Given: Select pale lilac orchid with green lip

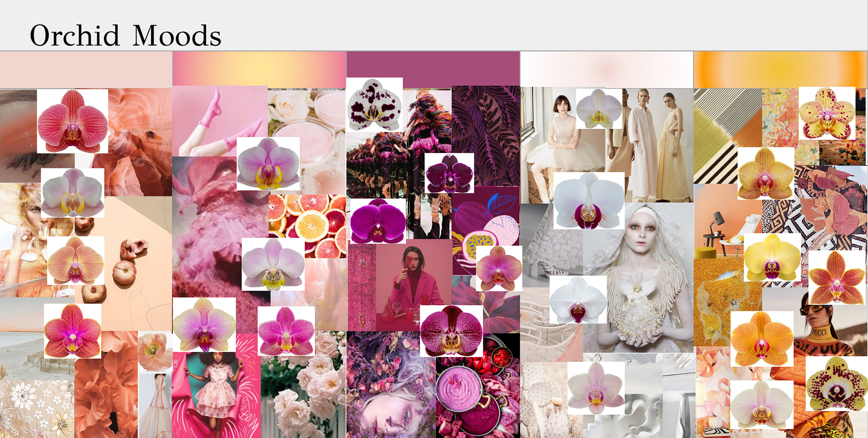Looking at the screenshot, I should click(x=273, y=264).
